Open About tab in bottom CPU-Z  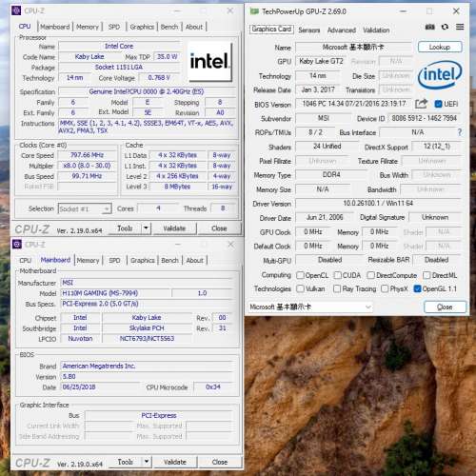click(194, 261)
